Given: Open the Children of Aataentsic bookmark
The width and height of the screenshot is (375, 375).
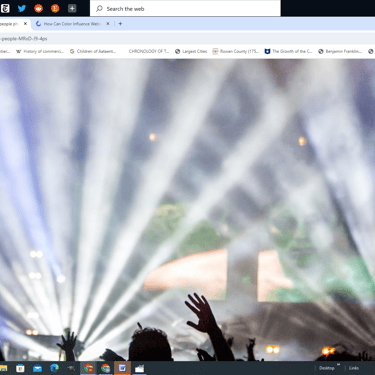Looking at the screenshot, I should (93, 51).
